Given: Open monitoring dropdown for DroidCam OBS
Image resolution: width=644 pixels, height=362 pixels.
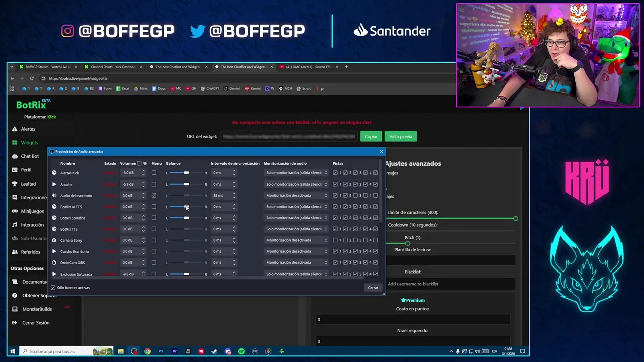Looking at the screenshot, I should [296, 262].
